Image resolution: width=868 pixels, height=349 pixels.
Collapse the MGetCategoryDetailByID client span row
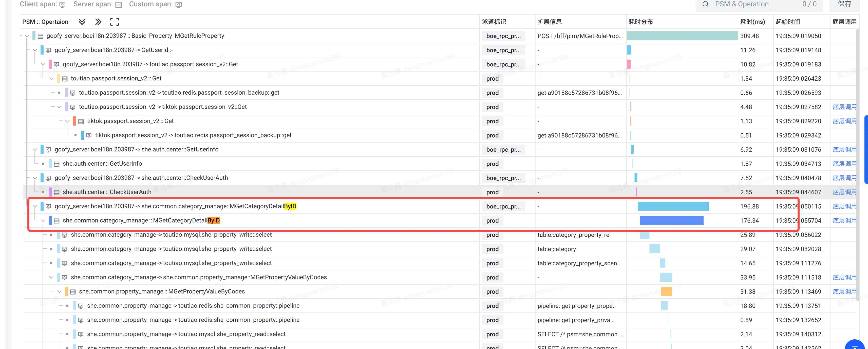[x=35, y=206]
